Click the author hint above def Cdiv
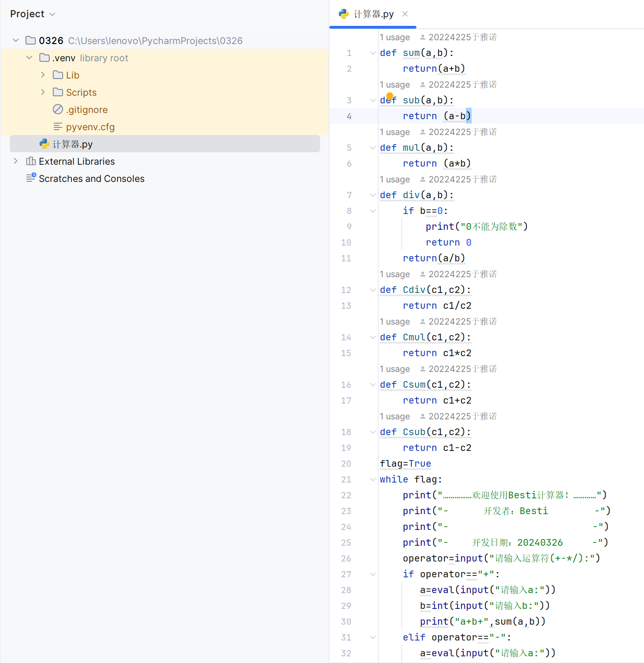The height and width of the screenshot is (663, 644). click(458, 274)
